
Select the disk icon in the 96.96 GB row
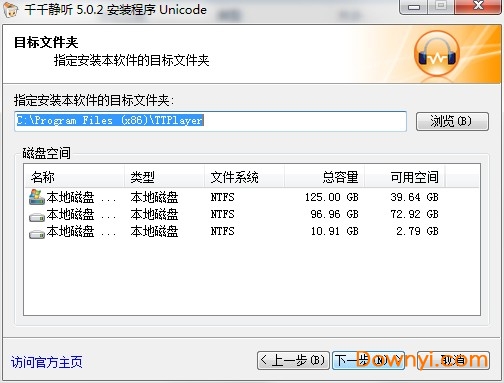click(37, 217)
